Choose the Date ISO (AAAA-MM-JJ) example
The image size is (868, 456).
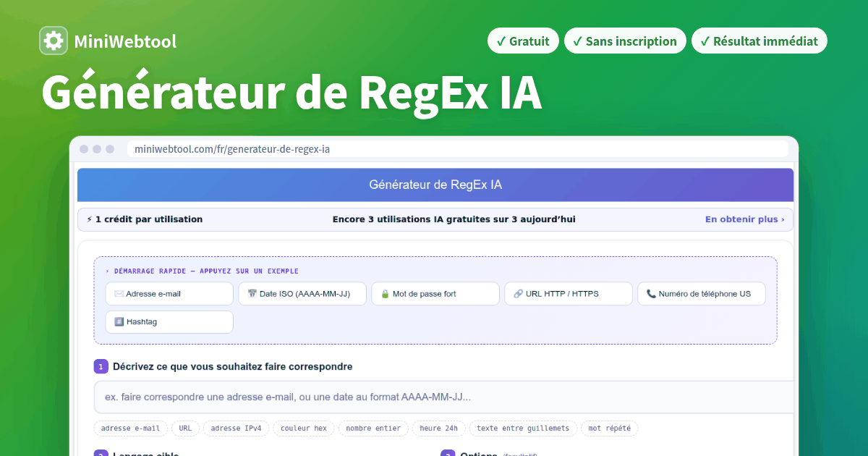pos(302,294)
